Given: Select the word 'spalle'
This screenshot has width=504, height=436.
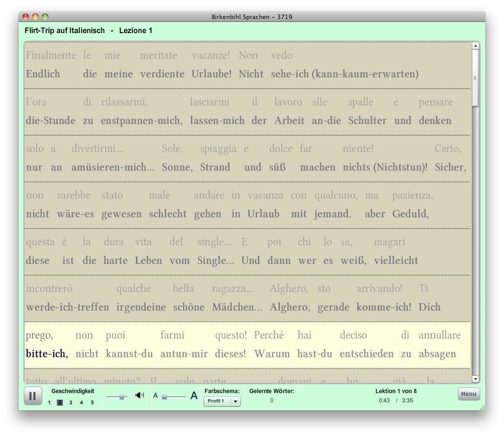Looking at the screenshot, I should (361, 102).
